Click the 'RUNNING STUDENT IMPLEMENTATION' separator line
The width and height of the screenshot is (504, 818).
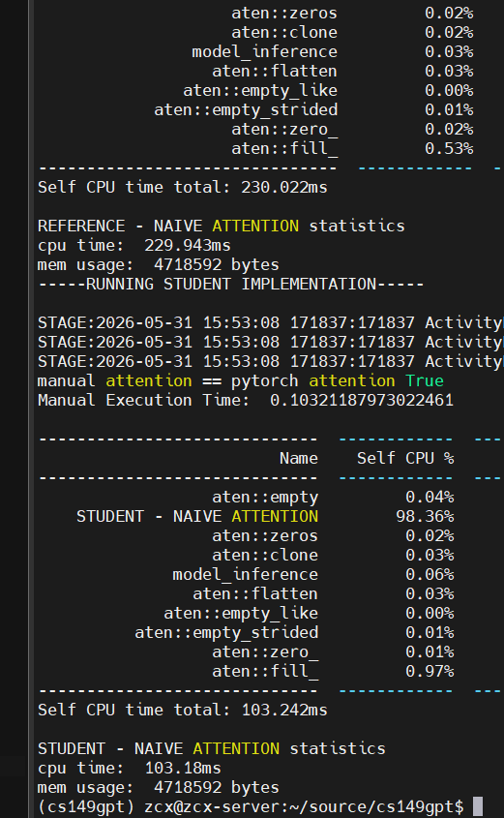point(230,285)
